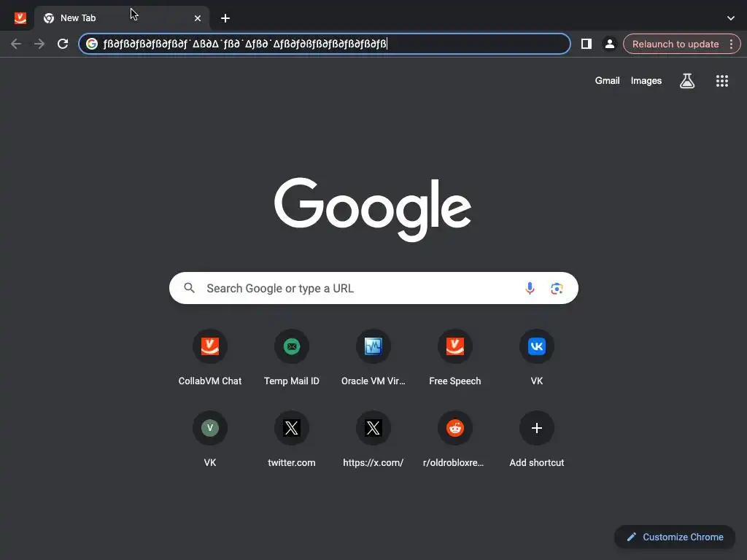Open the tab search chevron
The image size is (747, 560).
pos(731,18)
